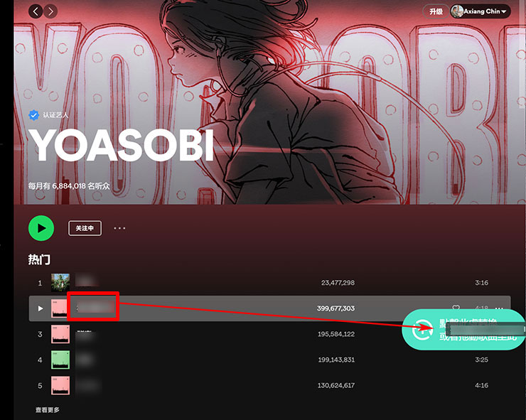The image size is (526, 420).
Task: Click the Axiang Chin profile avatar
Action: (x=457, y=11)
